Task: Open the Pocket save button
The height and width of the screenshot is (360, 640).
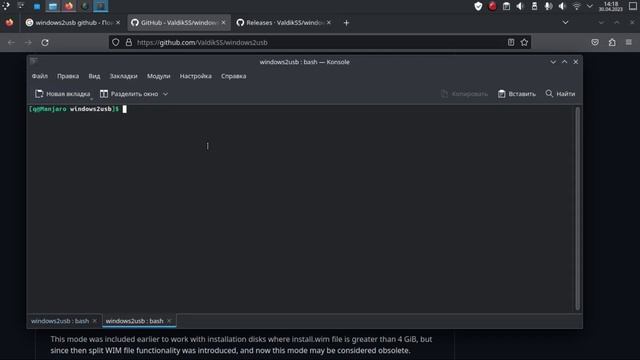Action: (x=595, y=42)
